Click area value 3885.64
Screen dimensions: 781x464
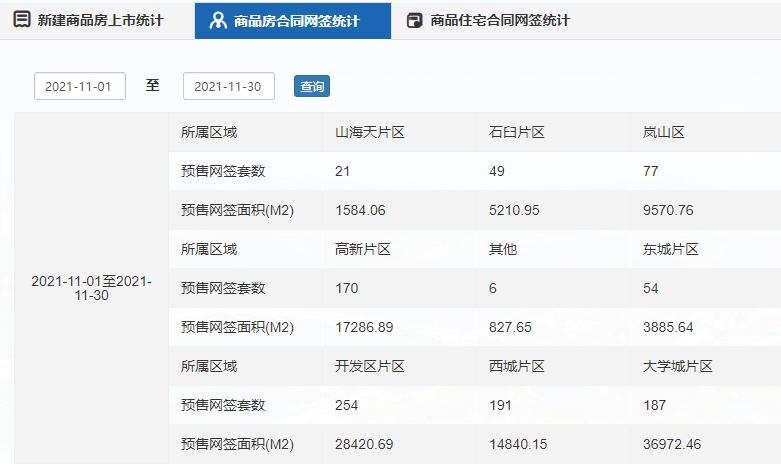click(668, 327)
